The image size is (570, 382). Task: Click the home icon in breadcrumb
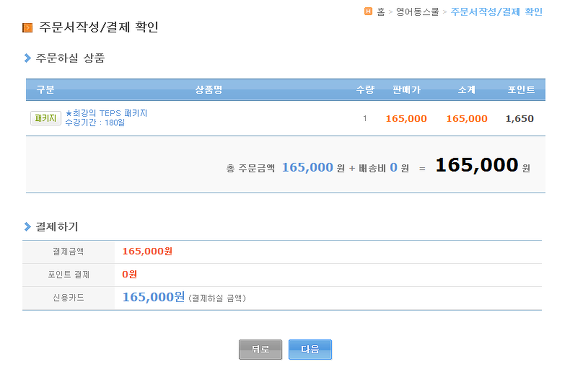pos(368,11)
